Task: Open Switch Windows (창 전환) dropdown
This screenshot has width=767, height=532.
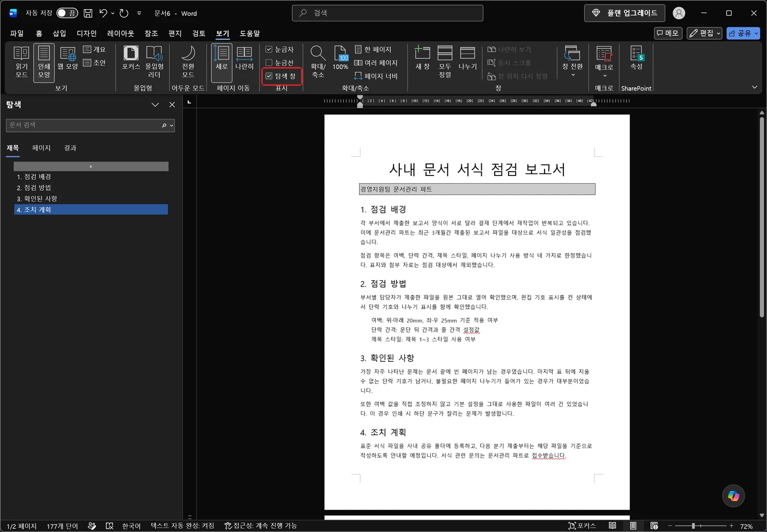Action: click(x=572, y=62)
